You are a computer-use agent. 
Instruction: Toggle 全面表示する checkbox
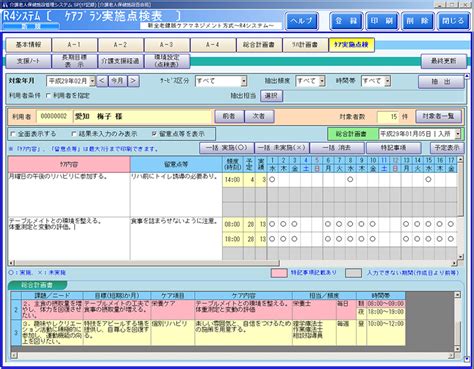(13, 134)
